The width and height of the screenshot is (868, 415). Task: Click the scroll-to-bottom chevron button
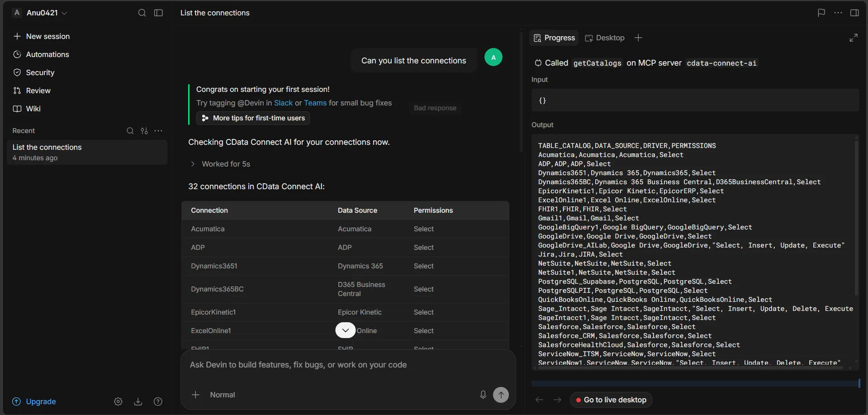pyautogui.click(x=345, y=330)
